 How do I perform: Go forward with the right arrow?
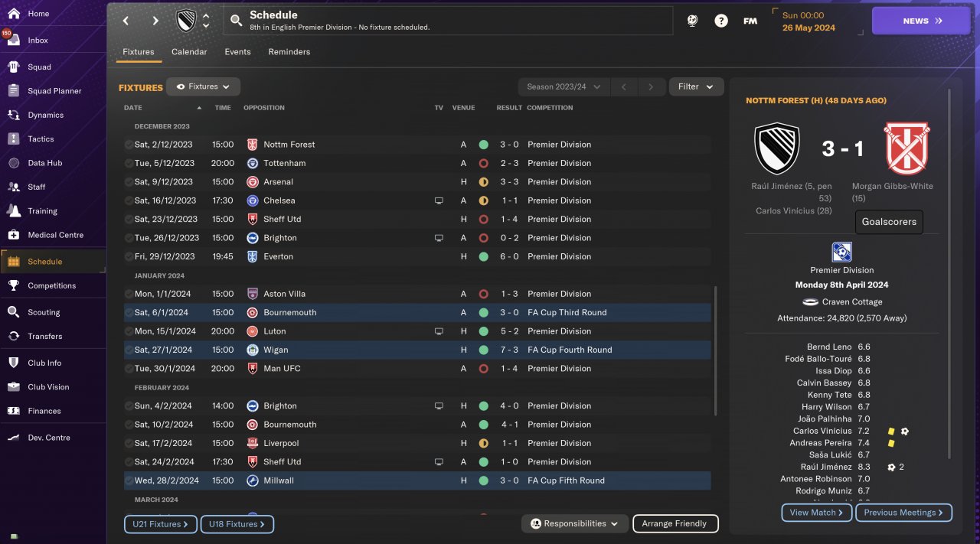[155, 21]
